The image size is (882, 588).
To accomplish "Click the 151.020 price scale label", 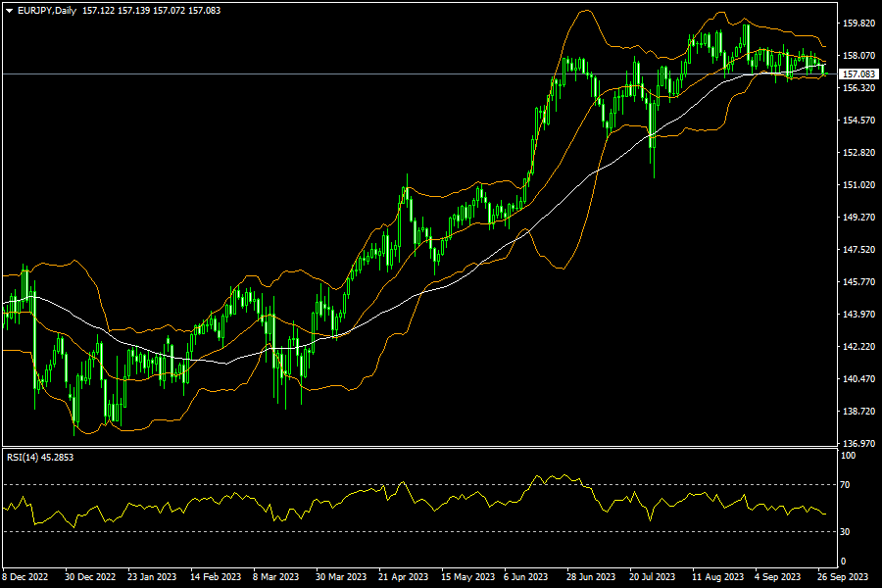I will tap(858, 185).
